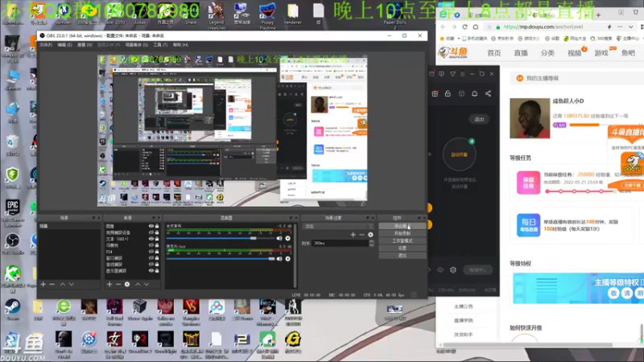Expand the browser address bar chevron
The image size is (644, 362).
pos(631,27)
